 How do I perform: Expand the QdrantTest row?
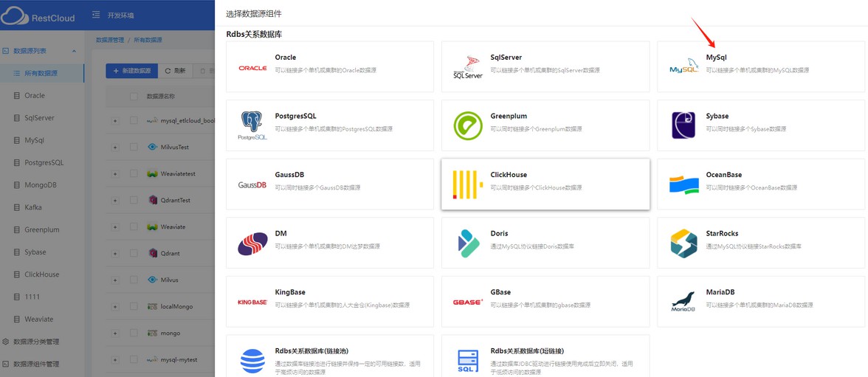115,201
